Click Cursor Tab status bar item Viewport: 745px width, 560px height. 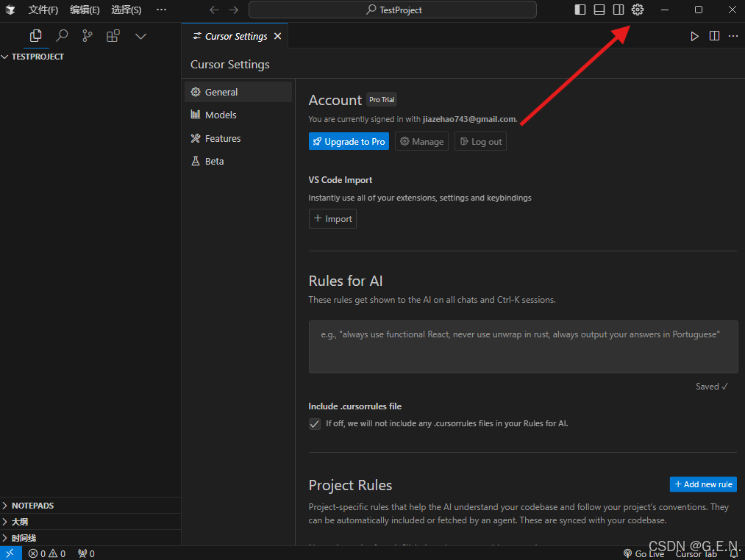[x=696, y=554]
